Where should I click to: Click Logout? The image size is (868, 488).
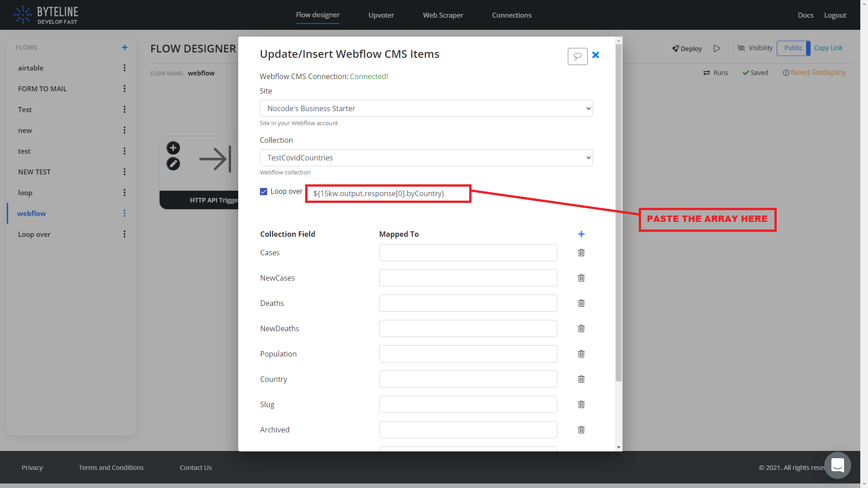[x=835, y=15]
